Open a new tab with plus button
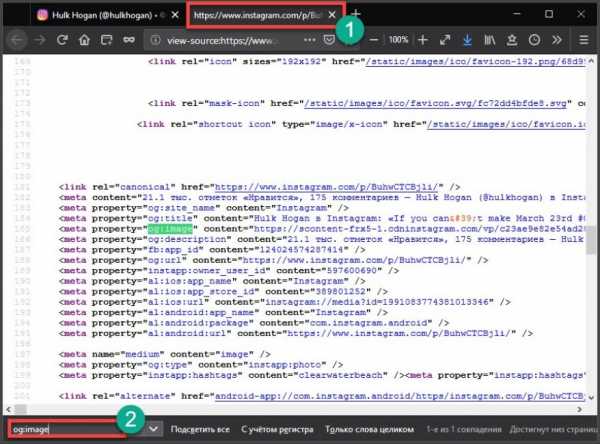The height and width of the screenshot is (444, 600). pyautogui.click(x=356, y=14)
